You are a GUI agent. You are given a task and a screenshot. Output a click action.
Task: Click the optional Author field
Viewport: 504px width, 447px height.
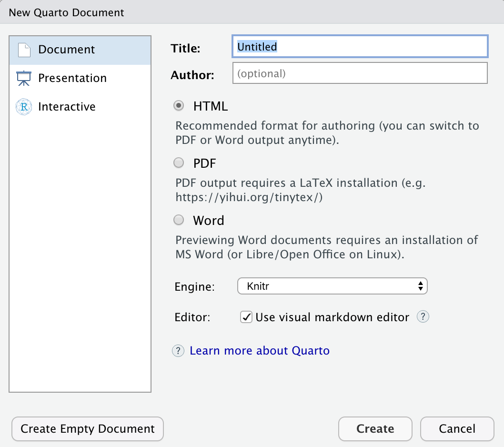coord(359,73)
